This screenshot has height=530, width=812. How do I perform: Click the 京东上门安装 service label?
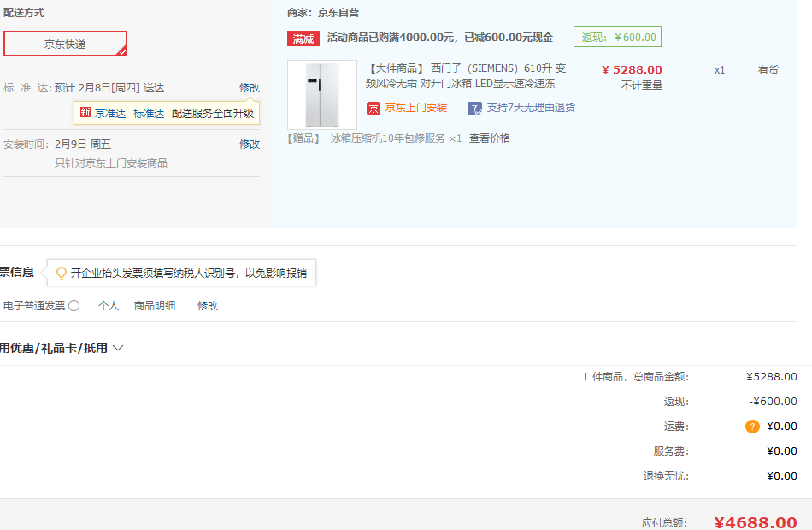416,108
